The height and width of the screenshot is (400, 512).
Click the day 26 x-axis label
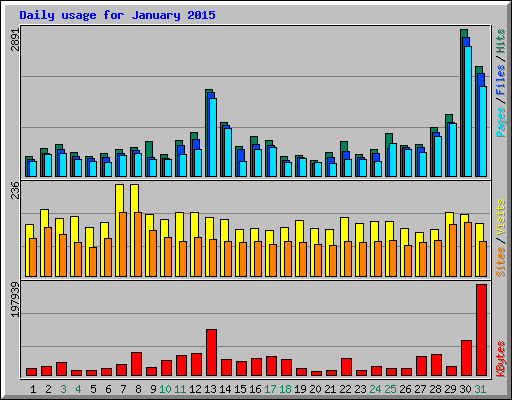click(x=405, y=389)
